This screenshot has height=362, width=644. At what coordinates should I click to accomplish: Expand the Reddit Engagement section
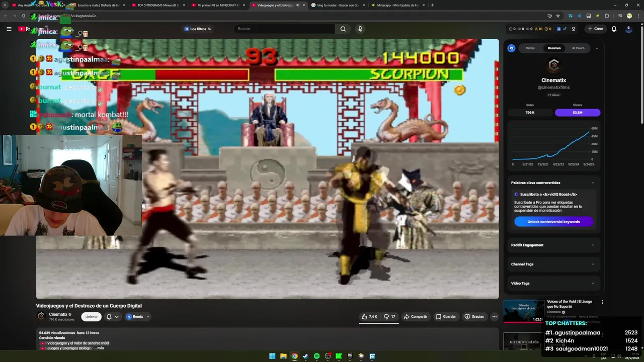(553, 245)
